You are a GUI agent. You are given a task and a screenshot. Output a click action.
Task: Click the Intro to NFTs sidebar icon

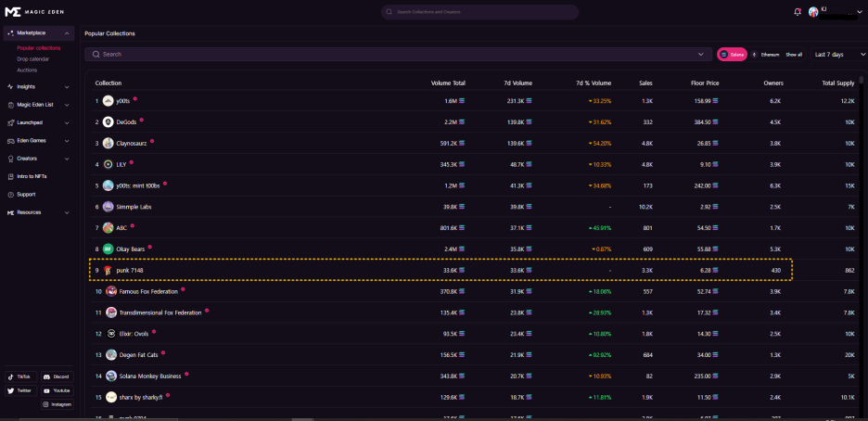(x=11, y=176)
